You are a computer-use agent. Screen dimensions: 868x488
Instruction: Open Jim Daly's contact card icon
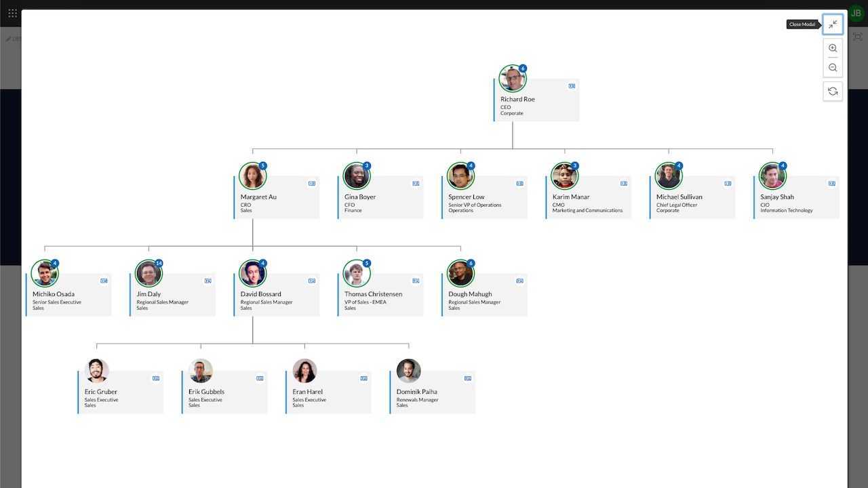(x=208, y=281)
